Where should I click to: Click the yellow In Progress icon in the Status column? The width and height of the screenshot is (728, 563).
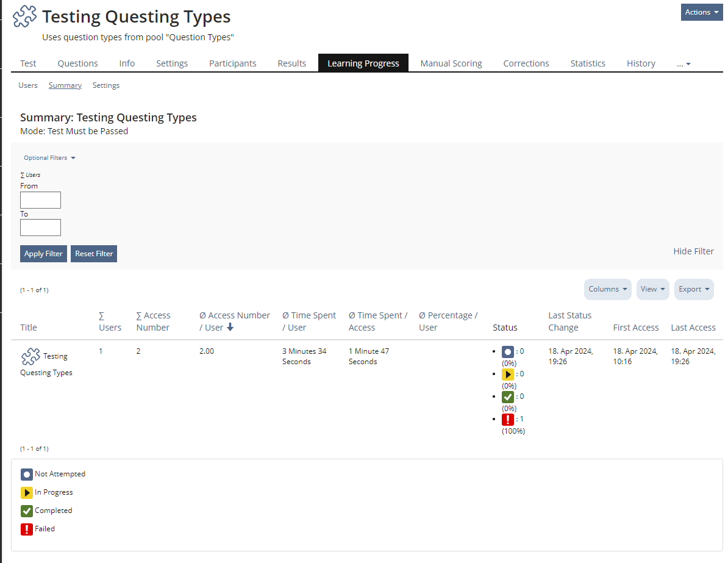click(508, 375)
